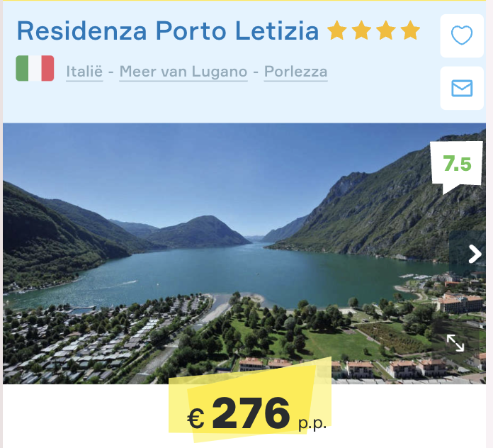Screen dimensions: 493x448
Task: Open the Residenza Porto Letizia title
Action: tap(168, 30)
